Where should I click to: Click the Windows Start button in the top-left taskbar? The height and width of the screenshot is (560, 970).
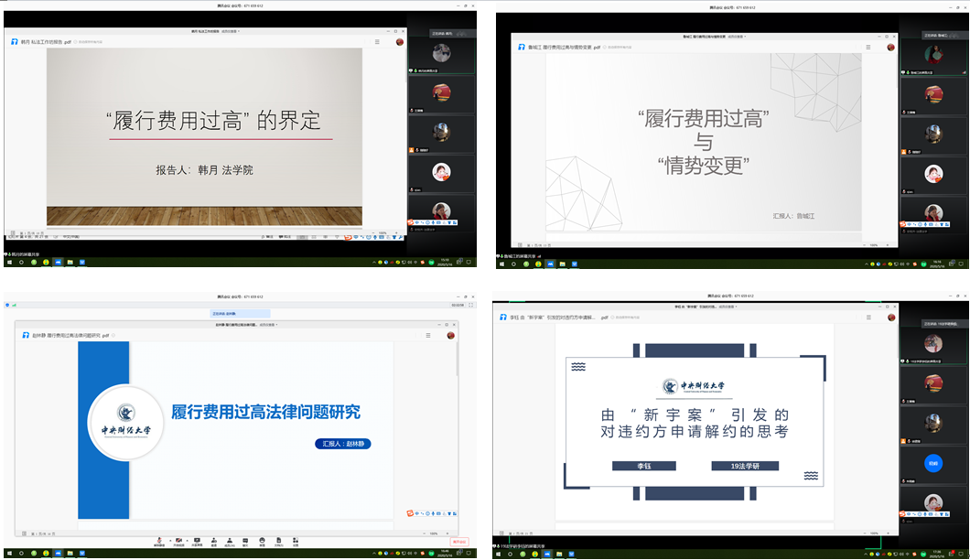point(8,263)
